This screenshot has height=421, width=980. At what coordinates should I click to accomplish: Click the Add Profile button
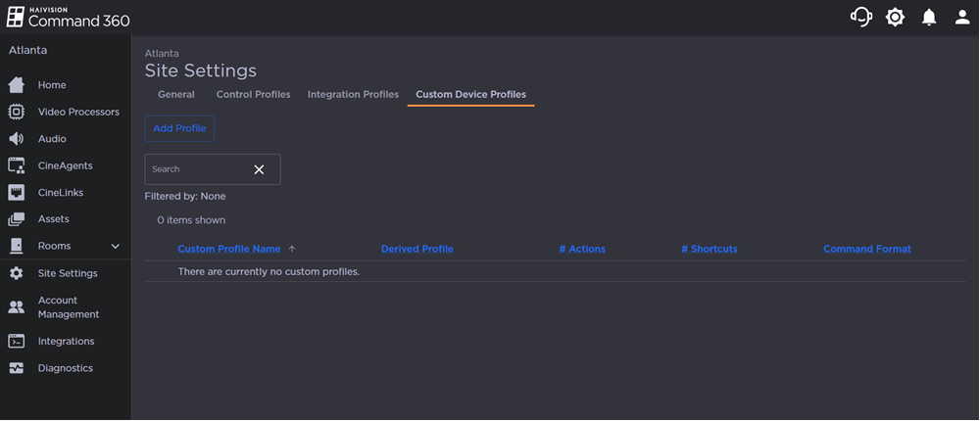pos(179,128)
